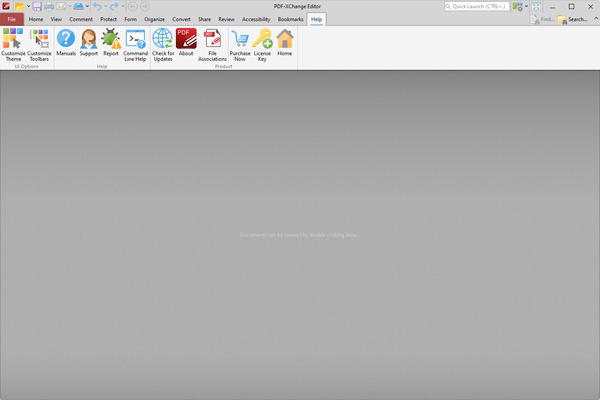600x400 pixels.
Task: Switch to the Comment tab
Action: (x=81, y=19)
